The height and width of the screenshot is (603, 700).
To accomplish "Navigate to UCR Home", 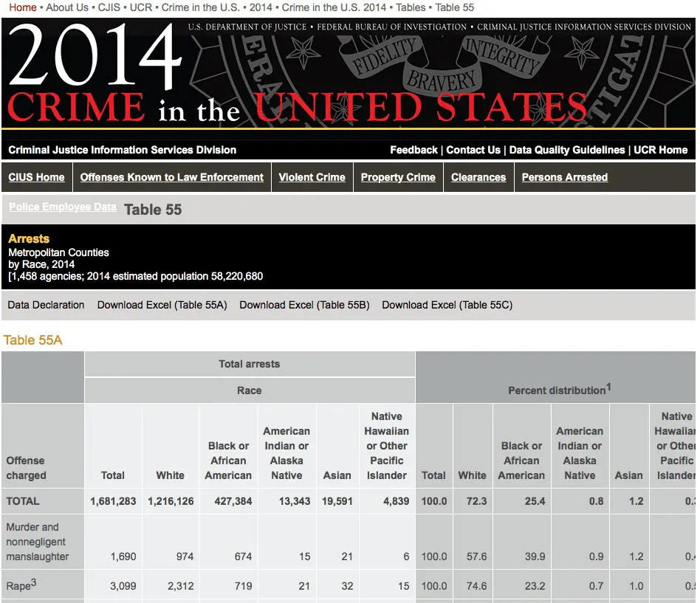I will [x=662, y=150].
